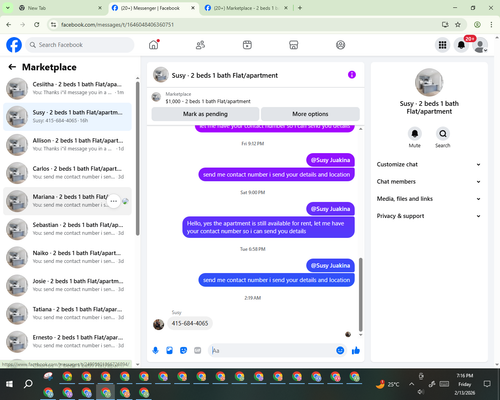500x400 pixels.
Task: Open the account profile picture menu
Action: (480, 45)
